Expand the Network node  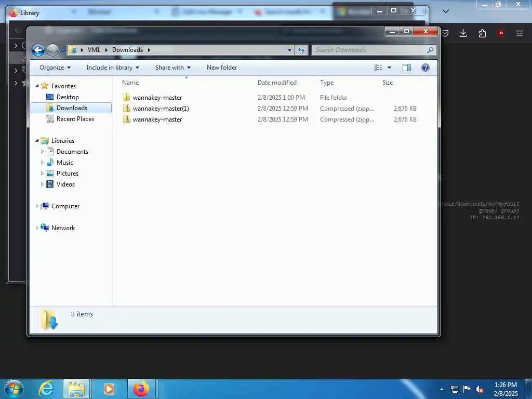37,228
